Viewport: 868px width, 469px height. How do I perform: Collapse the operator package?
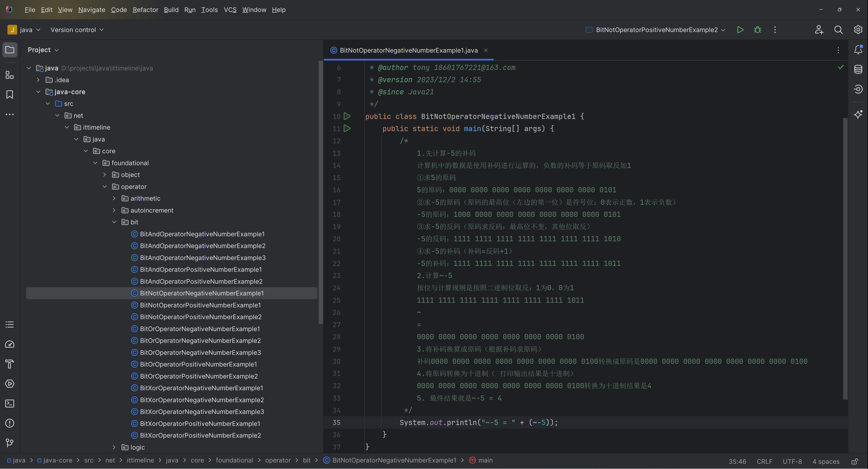coord(105,186)
